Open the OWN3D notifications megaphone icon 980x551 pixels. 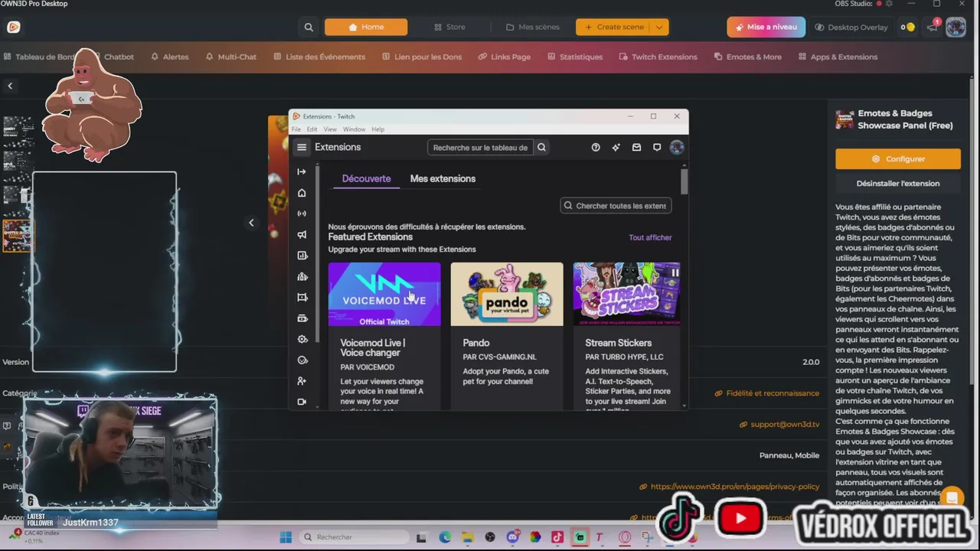click(933, 28)
